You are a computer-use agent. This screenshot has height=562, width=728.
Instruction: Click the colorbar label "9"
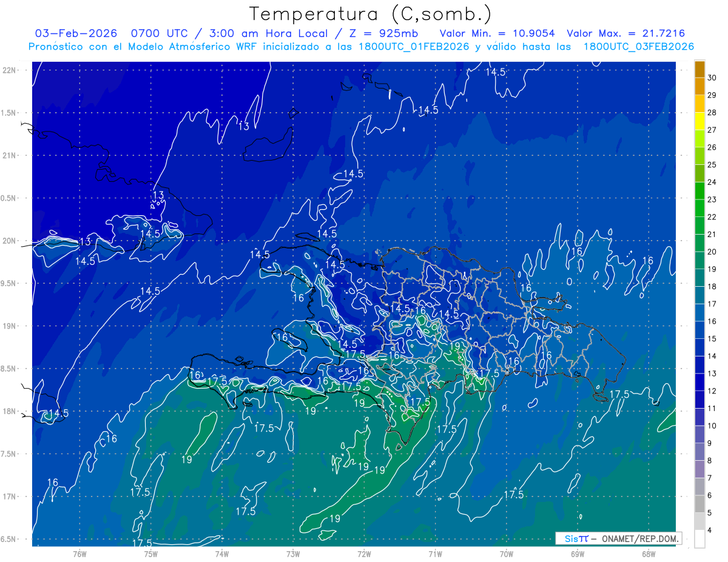[710, 443]
